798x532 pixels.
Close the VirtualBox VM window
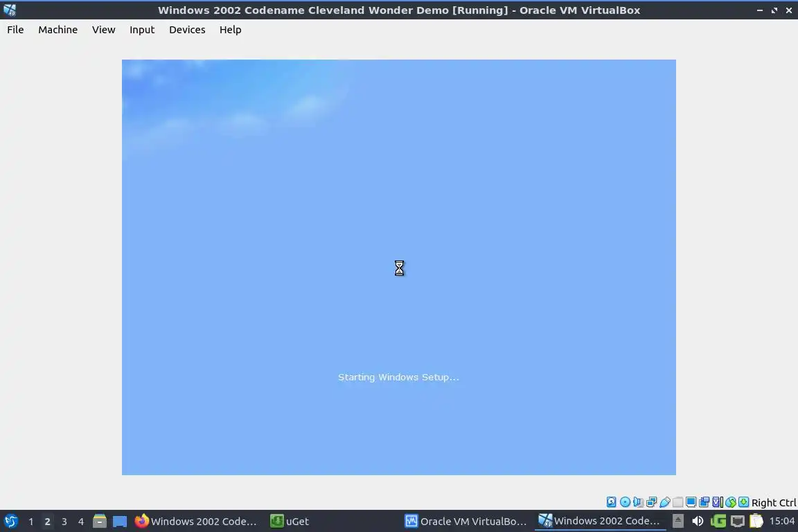(x=789, y=10)
